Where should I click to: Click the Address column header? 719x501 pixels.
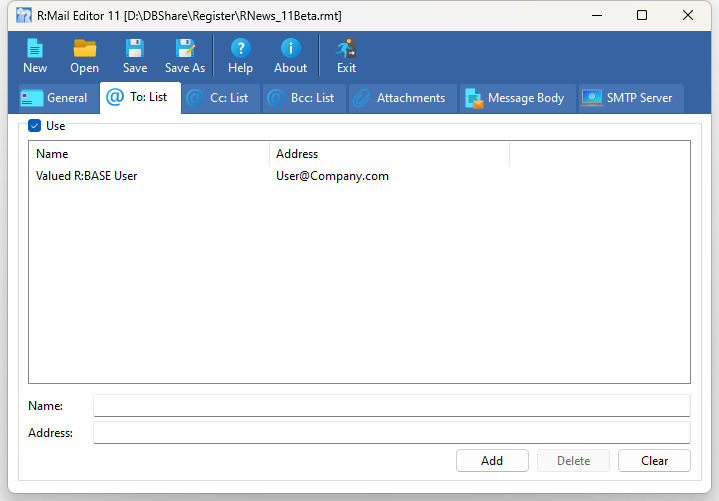[x=389, y=154]
